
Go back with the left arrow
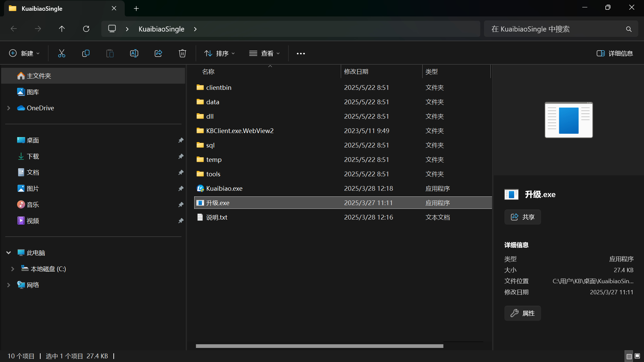point(14,29)
